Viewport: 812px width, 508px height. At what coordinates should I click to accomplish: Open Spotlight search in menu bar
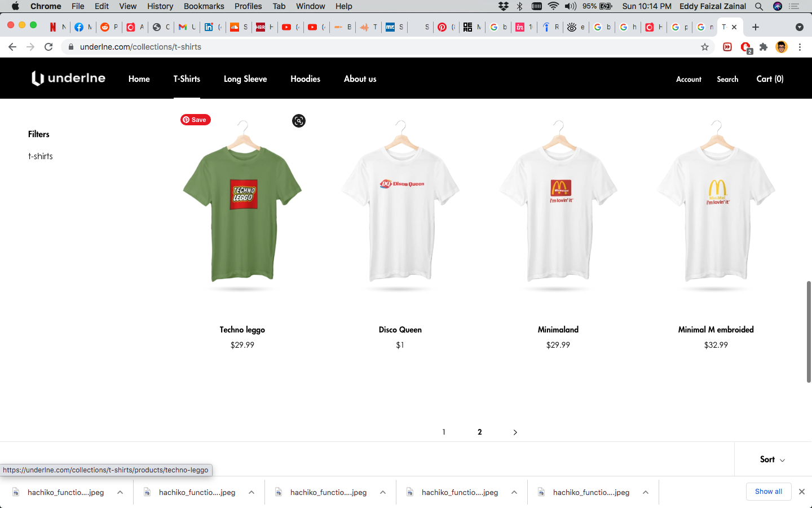759,6
